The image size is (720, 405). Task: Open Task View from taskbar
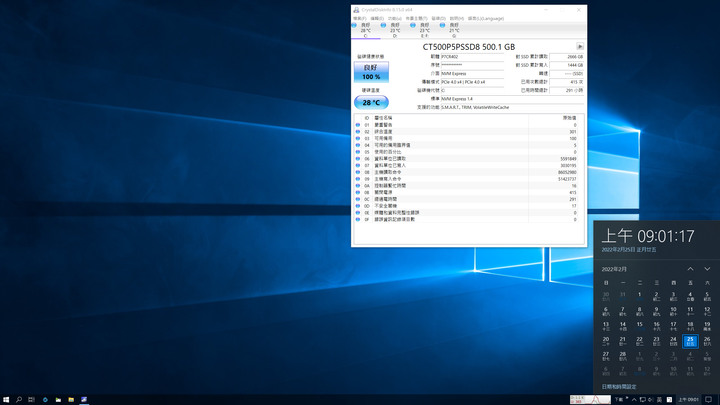point(31,399)
